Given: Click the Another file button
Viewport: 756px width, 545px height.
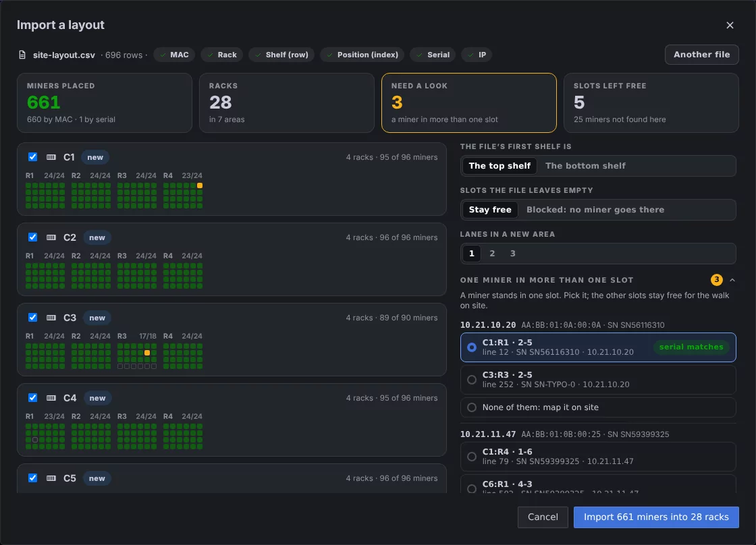Looking at the screenshot, I should (x=701, y=55).
